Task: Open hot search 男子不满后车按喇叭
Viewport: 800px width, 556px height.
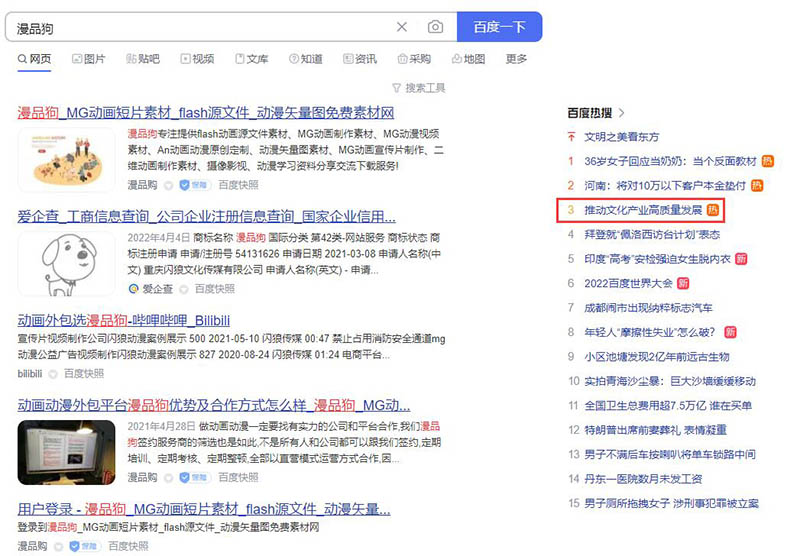Action: click(x=670, y=454)
